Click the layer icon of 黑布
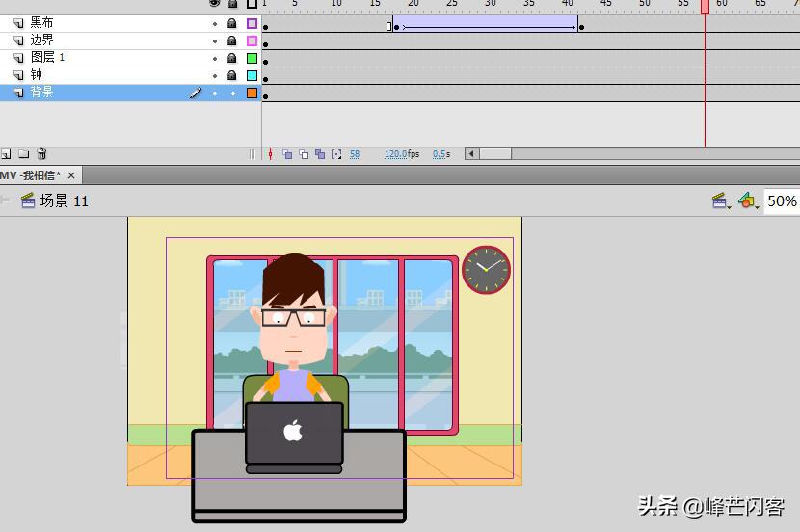 pos(18,23)
